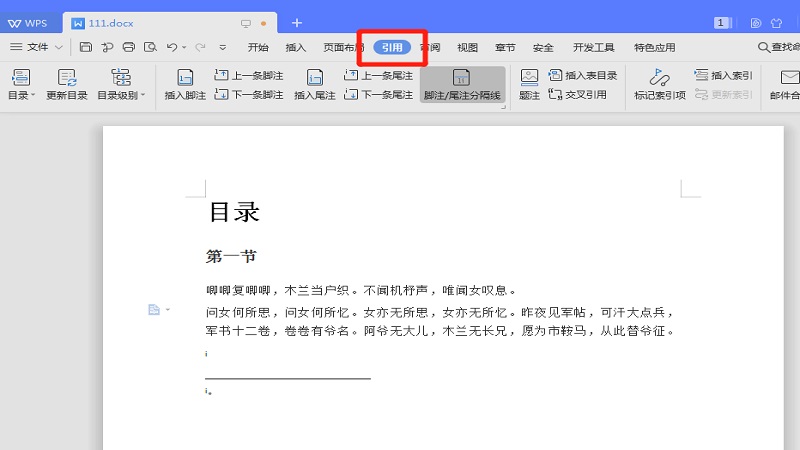Click the 插入表目录 insert table of figures button
Screen dimensions: 800x450
(583, 75)
